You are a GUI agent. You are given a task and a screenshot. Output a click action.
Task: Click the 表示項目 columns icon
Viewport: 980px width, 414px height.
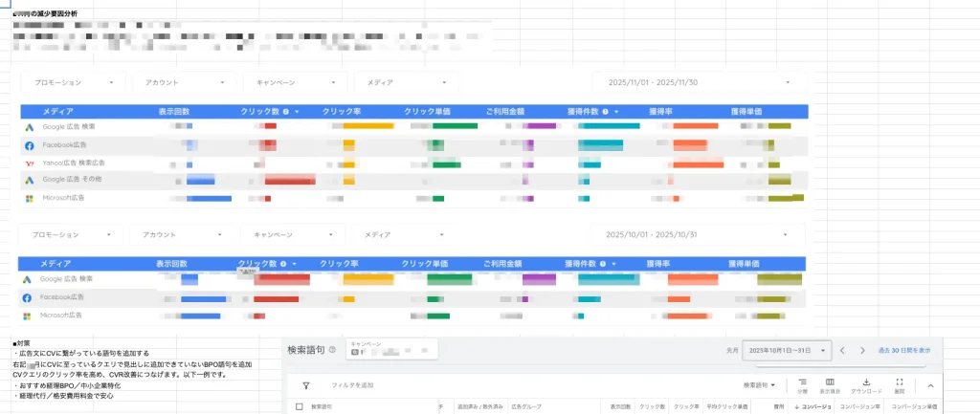click(830, 384)
